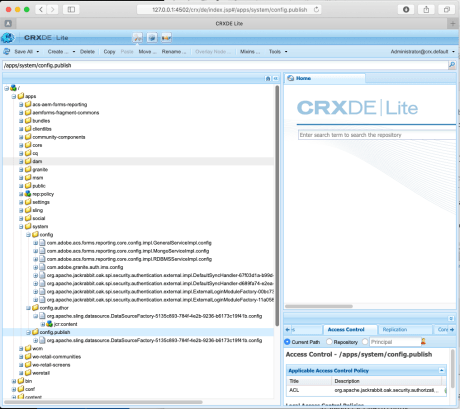Click the jcr:content node icon

click(x=49, y=324)
